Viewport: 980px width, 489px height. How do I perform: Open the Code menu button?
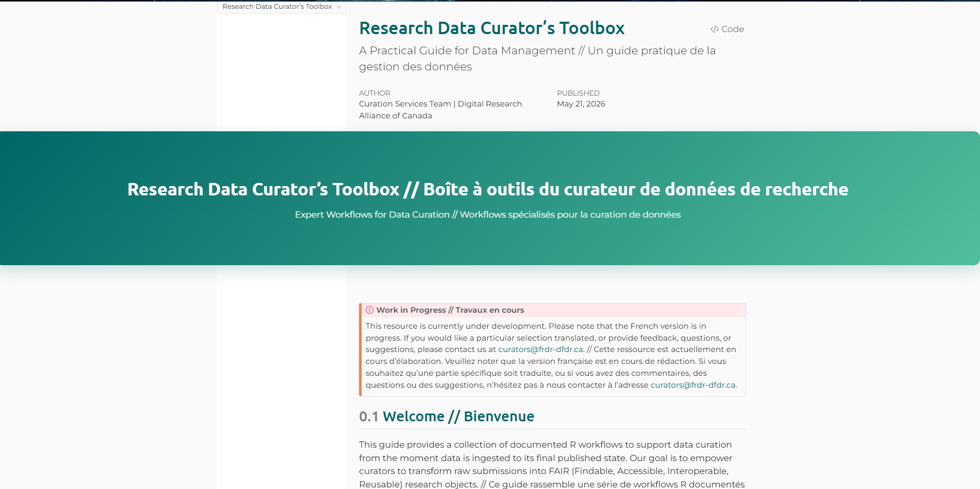[x=727, y=29]
